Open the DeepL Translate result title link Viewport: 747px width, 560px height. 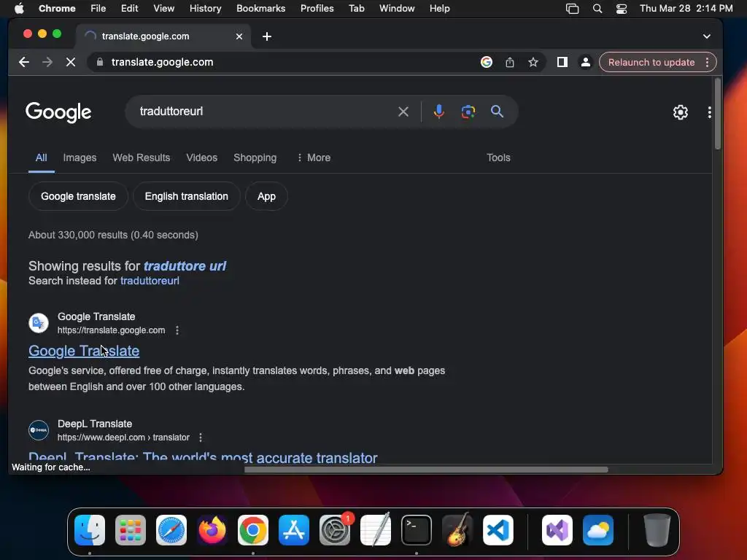click(203, 458)
